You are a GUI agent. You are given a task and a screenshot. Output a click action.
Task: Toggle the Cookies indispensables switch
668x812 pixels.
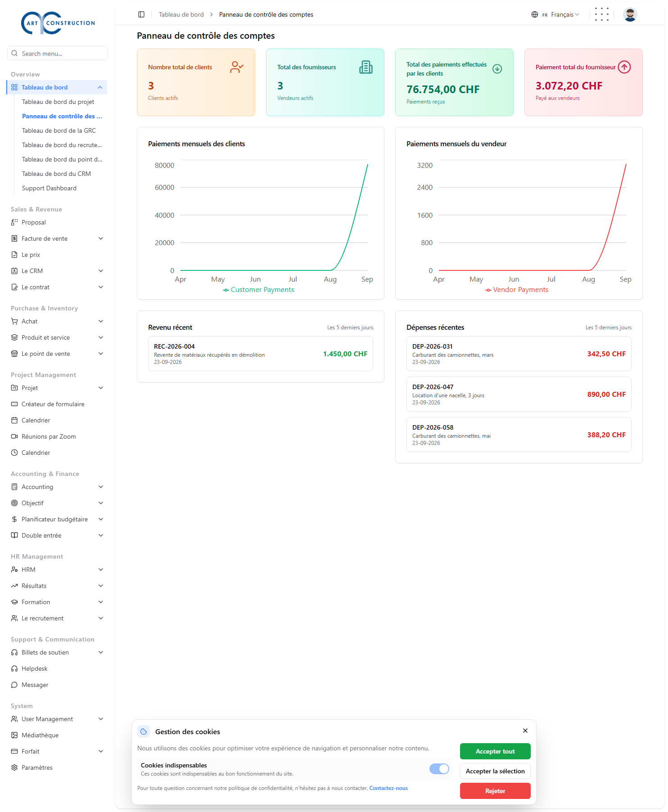pyautogui.click(x=439, y=769)
